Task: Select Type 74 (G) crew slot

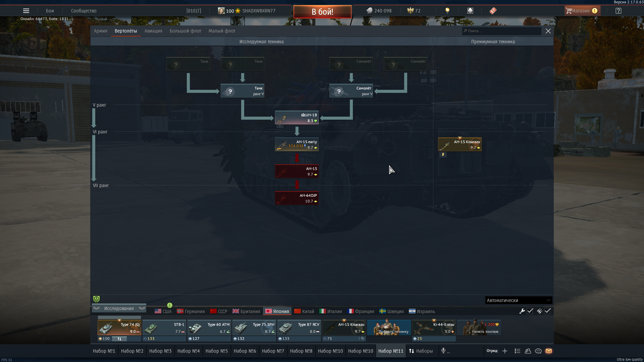Action: [x=119, y=327]
